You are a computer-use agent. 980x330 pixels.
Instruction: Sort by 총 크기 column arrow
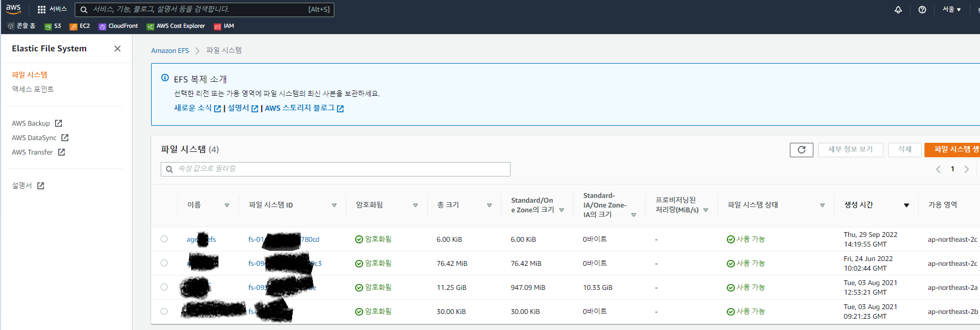[489, 205]
